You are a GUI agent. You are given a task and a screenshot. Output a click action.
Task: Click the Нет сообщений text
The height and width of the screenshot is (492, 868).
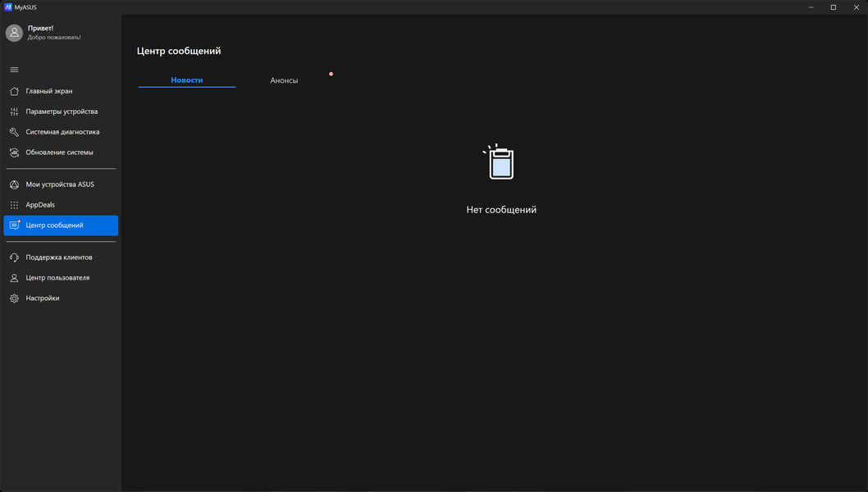pos(501,210)
